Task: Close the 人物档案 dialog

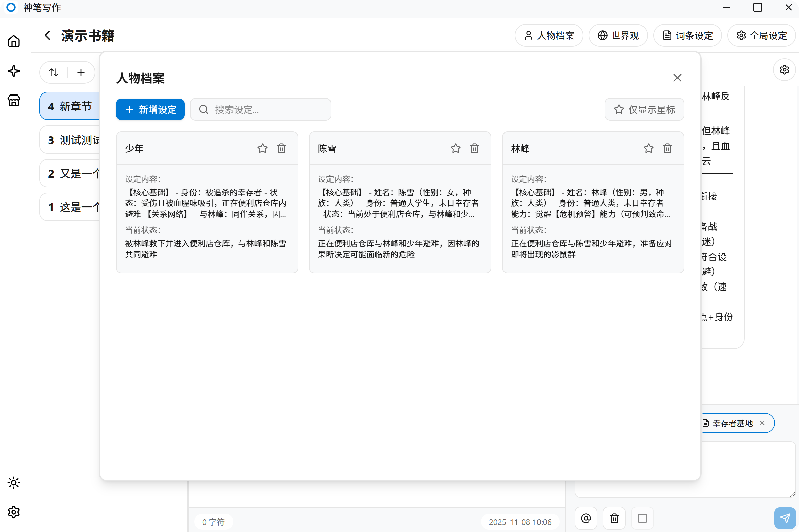Action: [x=677, y=78]
